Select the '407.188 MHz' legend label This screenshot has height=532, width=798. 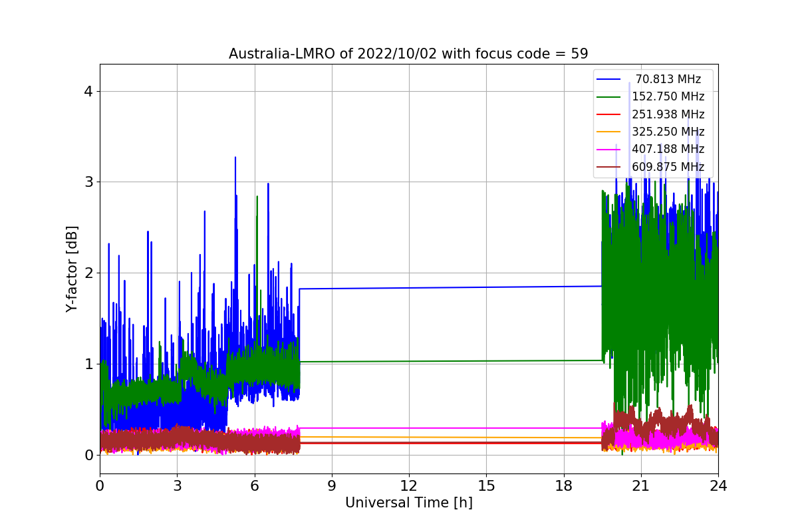click(668, 149)
